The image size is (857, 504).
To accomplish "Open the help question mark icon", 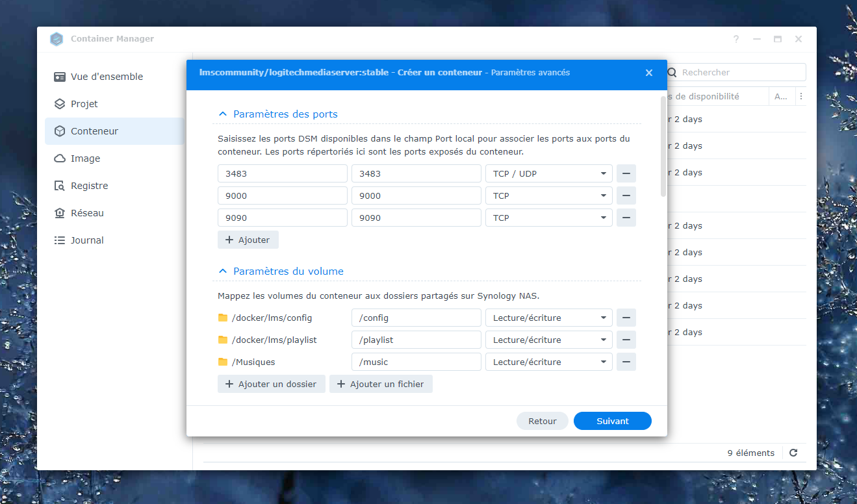I will click(x=736, y=39).
